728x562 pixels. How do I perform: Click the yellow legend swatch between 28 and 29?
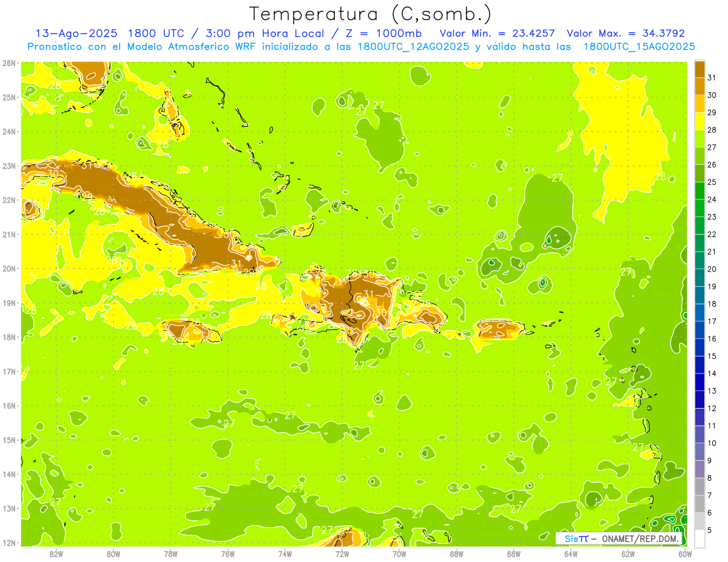click(699, 121)
